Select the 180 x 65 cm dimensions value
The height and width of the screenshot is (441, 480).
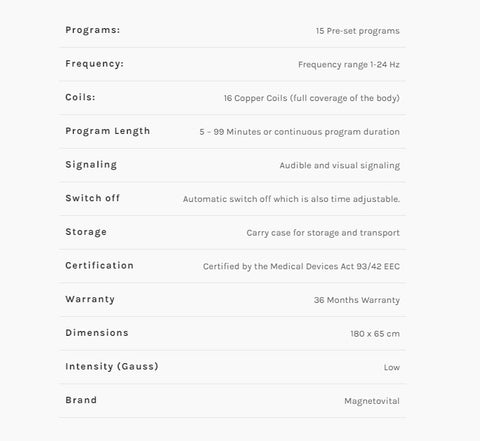pyautogui.click(x=375, y=334)
